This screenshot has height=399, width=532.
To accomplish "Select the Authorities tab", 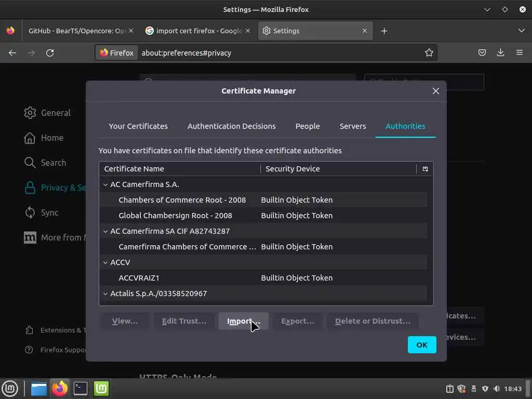I will [405, 126].
